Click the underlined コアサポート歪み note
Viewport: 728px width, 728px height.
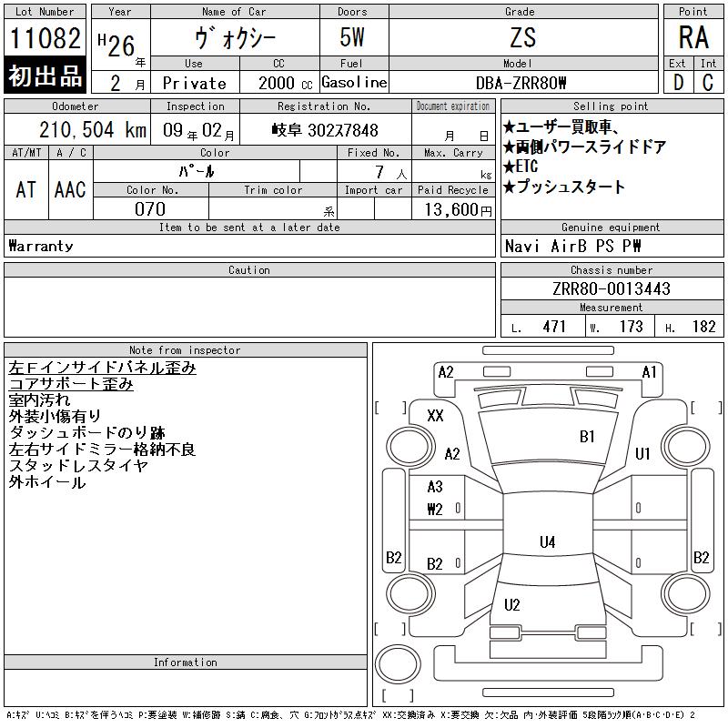pos(71,384)
